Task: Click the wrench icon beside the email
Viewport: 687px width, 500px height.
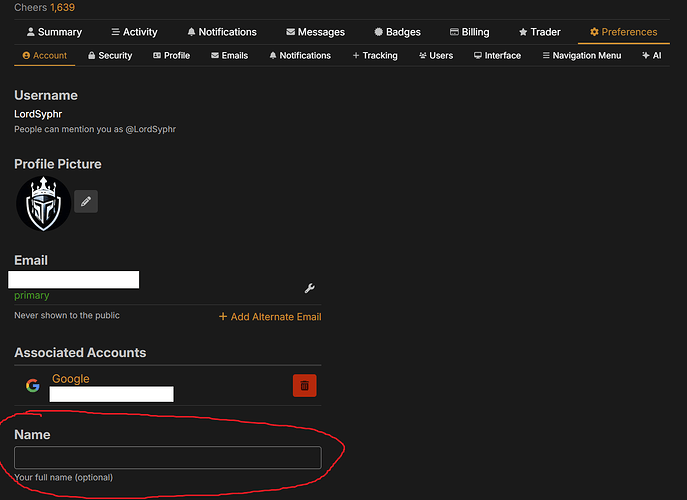Action: point(310,288)
